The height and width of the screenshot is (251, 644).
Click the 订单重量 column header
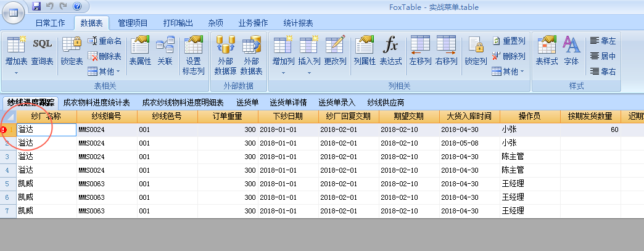[x=227, y=116]
